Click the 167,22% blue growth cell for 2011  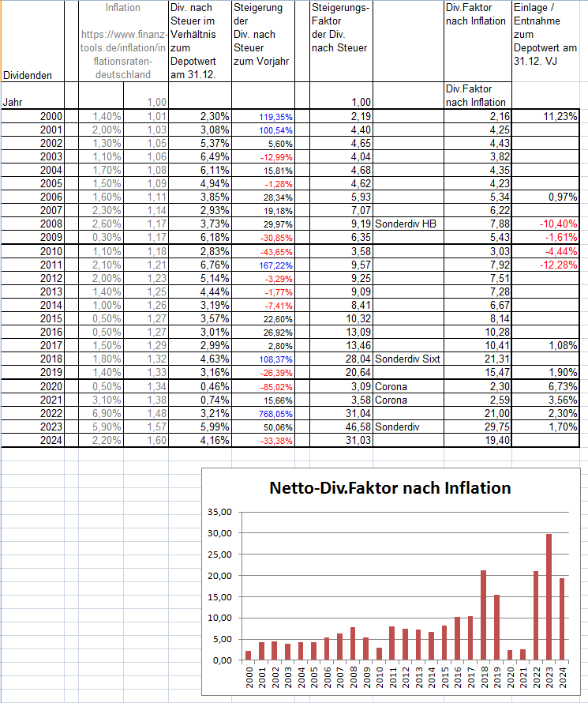pyautogui.click(x=263, y=265)
